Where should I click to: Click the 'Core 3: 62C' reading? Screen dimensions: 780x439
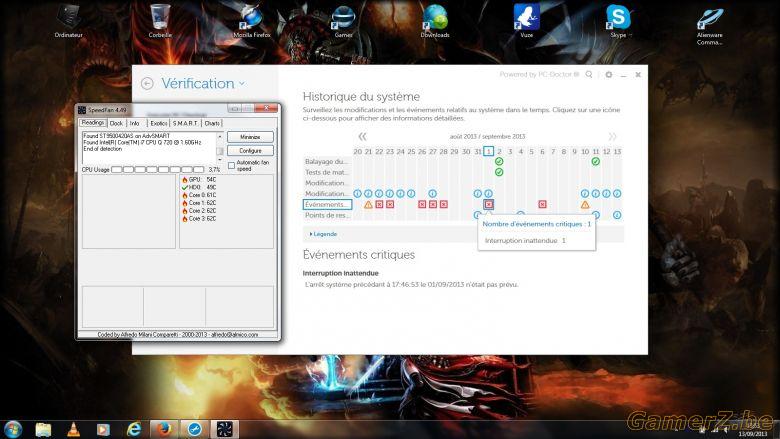tap(199, 219)
